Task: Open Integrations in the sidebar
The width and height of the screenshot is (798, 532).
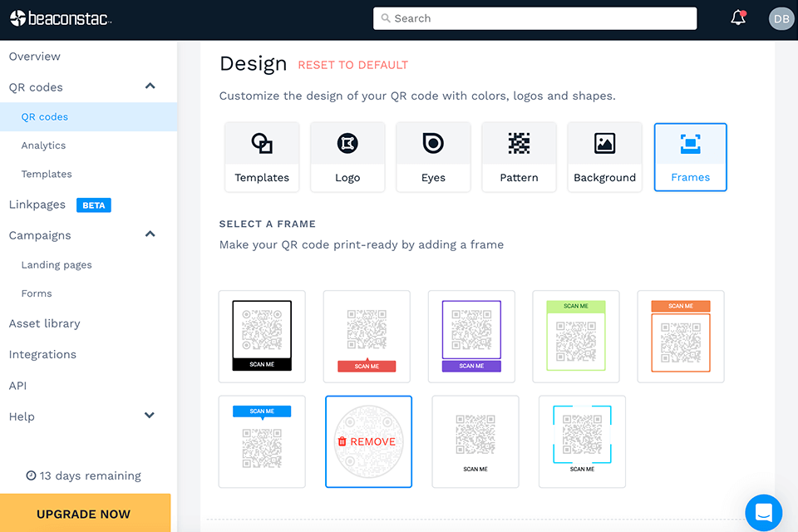Action: (x=42, y=354)
